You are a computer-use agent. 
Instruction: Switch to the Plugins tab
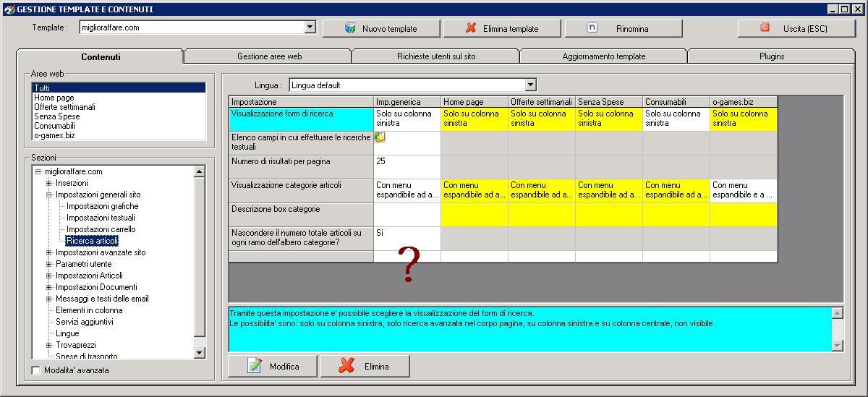771,56
